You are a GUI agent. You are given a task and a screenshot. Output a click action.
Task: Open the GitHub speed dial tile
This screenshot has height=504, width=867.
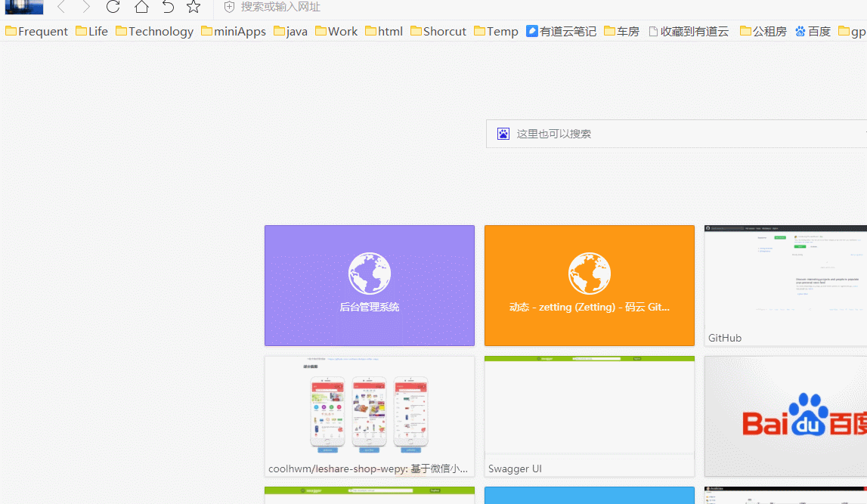(x=785, y=286)
